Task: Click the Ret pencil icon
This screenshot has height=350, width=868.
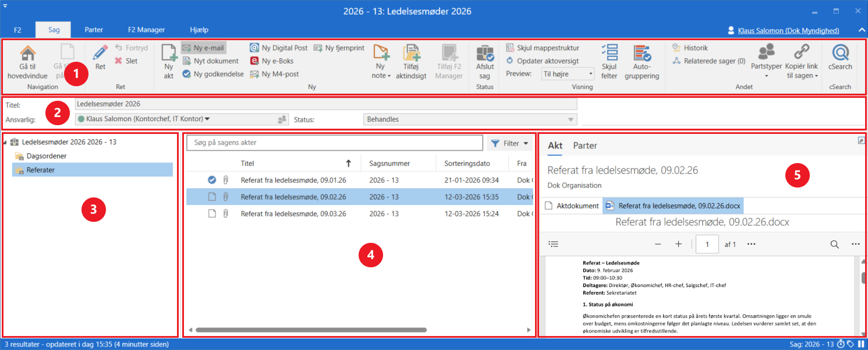Action: [100, 54]
